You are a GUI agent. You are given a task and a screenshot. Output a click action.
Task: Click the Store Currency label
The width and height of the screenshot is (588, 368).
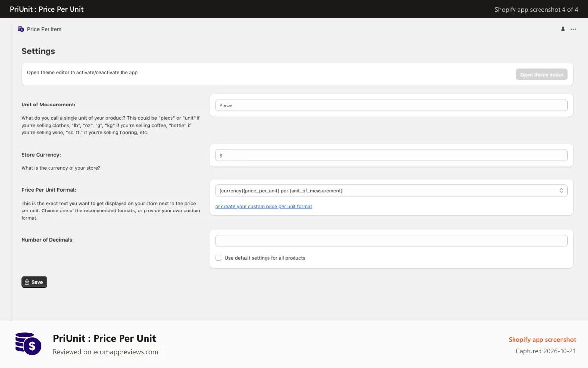click(x=41, y=155)
